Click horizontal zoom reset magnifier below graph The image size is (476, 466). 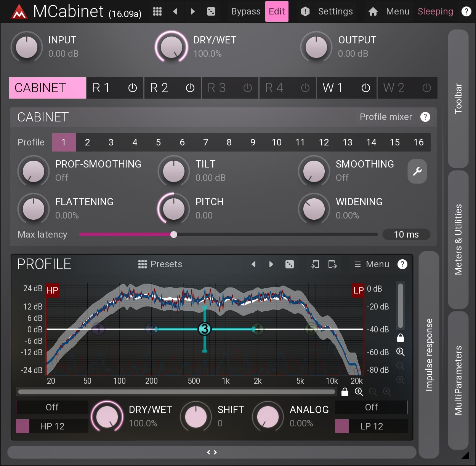387,392
